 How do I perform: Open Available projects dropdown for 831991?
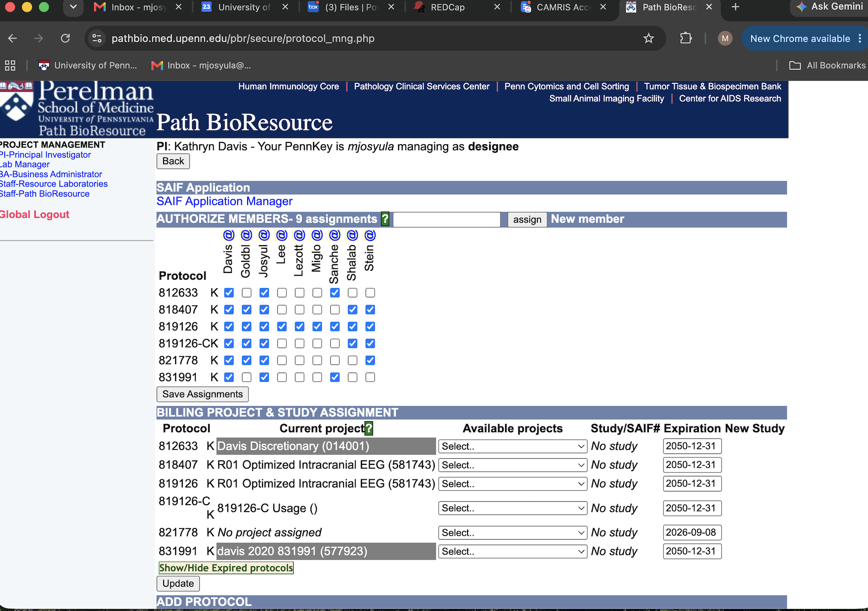point(512,551)
